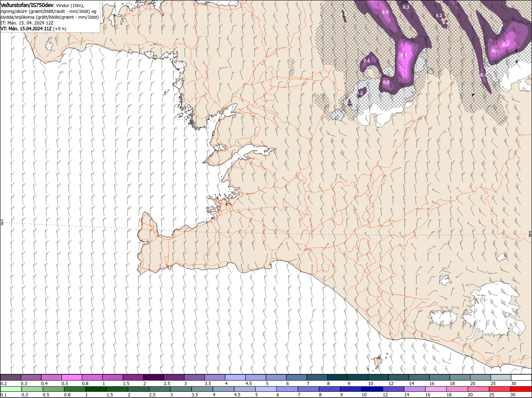Pick the 7 swatch in the snow scale

317,377
